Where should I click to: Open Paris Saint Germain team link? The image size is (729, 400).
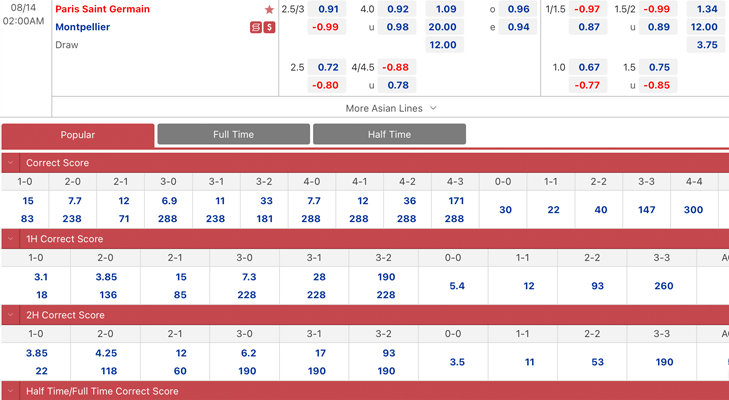point(102,9)
